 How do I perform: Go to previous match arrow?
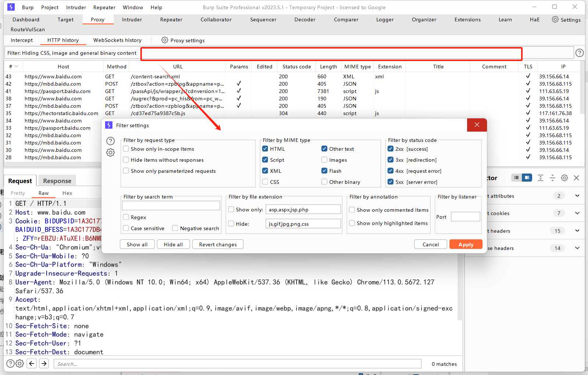click(32, 364)
